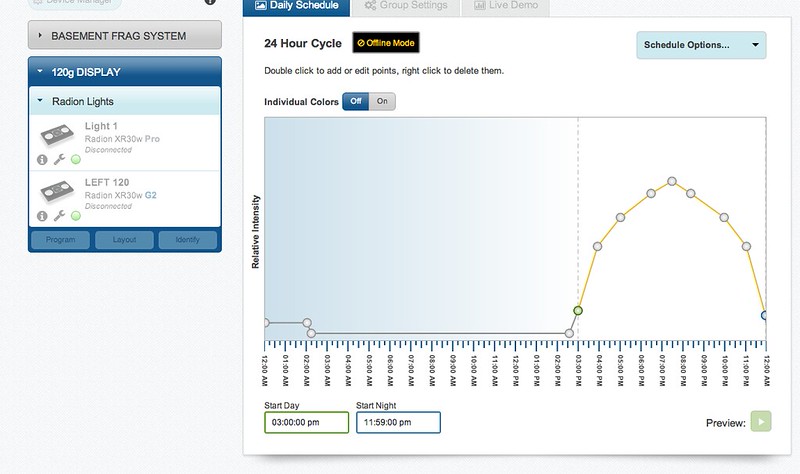Switch to the Daily Schedule tab
Viewport: 800px width, 474px height.
click(x=297, y=6)
